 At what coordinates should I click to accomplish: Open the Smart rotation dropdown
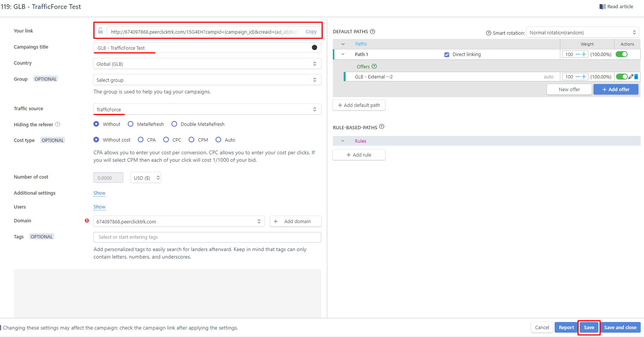(x=583, y=33)
